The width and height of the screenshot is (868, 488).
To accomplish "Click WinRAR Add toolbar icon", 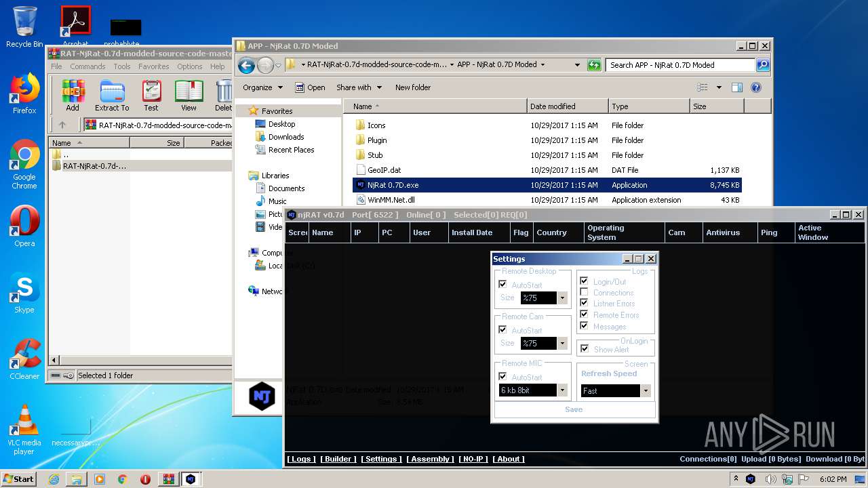I will [x=73, y=96].
